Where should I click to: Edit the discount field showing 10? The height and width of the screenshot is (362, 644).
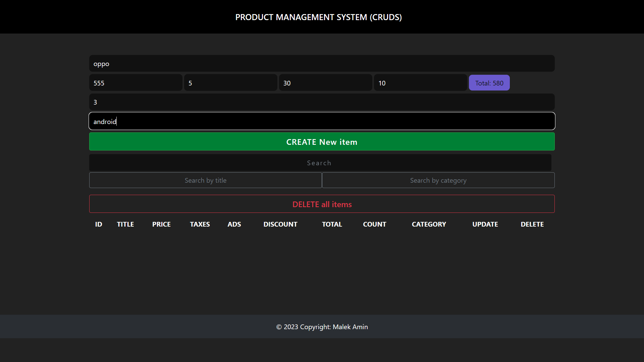[420, 83]
